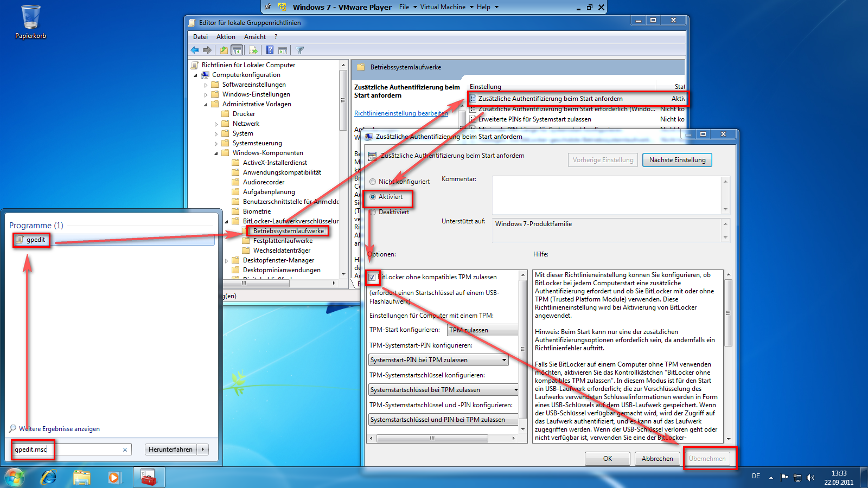Clear the Start search box with X

(x=125, y=450)
